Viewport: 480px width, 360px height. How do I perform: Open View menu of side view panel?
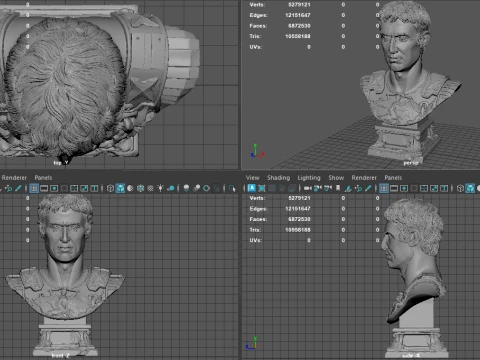(252, 178)
